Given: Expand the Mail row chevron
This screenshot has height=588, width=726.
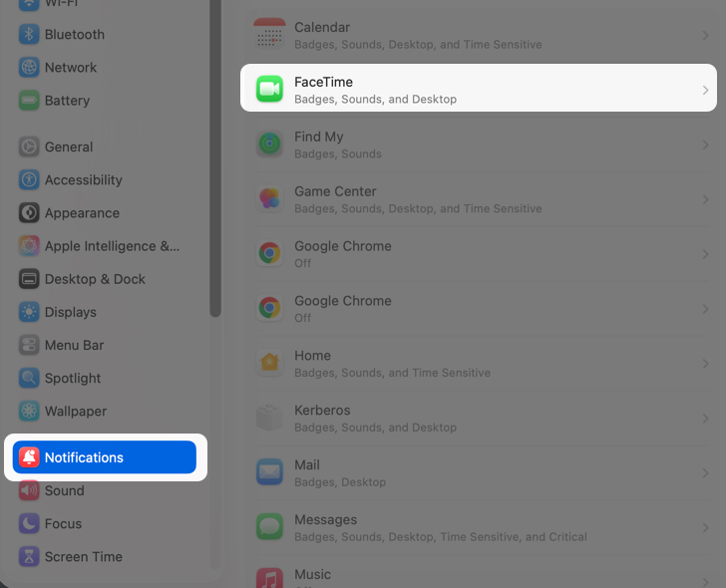Looking at the screenshot, I should 705,473.
